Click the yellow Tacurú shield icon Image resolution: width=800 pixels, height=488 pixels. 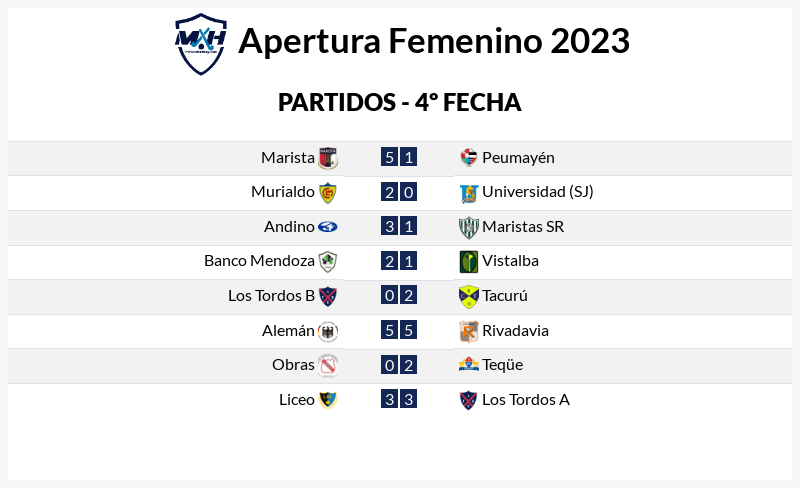click(x=468, y=297)
